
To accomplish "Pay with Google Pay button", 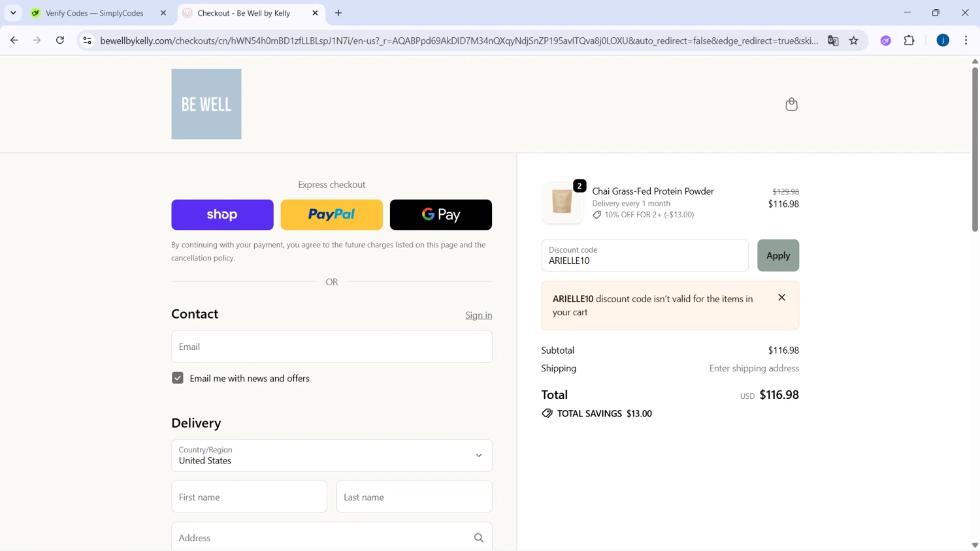I will [441, 215].
